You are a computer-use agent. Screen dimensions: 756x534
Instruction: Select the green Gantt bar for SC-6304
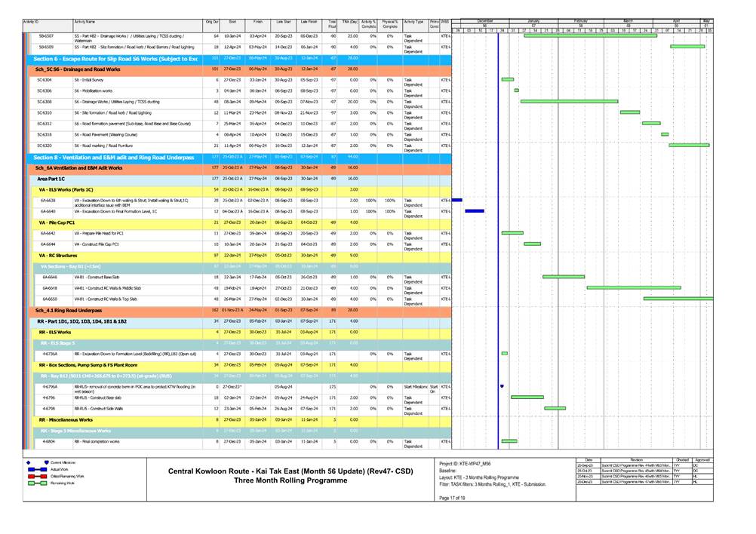(508, 79)
